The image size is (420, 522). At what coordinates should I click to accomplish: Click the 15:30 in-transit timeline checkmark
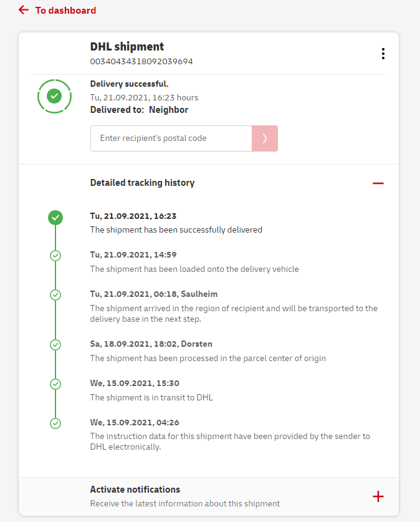click(x=55, y=384)
